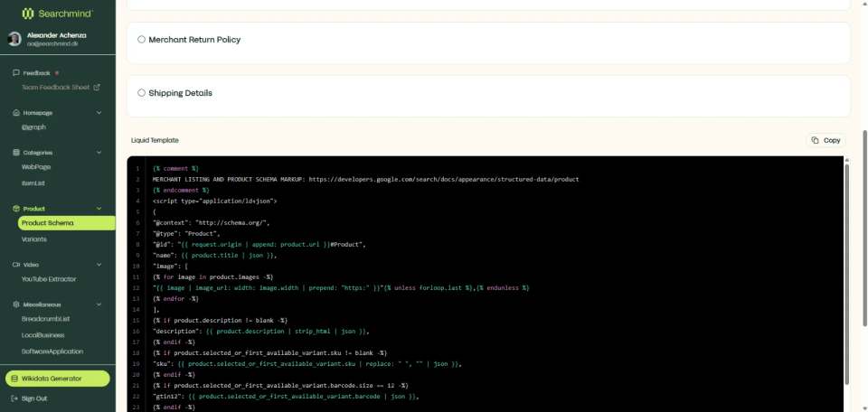Image resolution: width=868 pixels, height=412 pixels.
Task: Click the Wikidata Generator button
Action: 58,379
